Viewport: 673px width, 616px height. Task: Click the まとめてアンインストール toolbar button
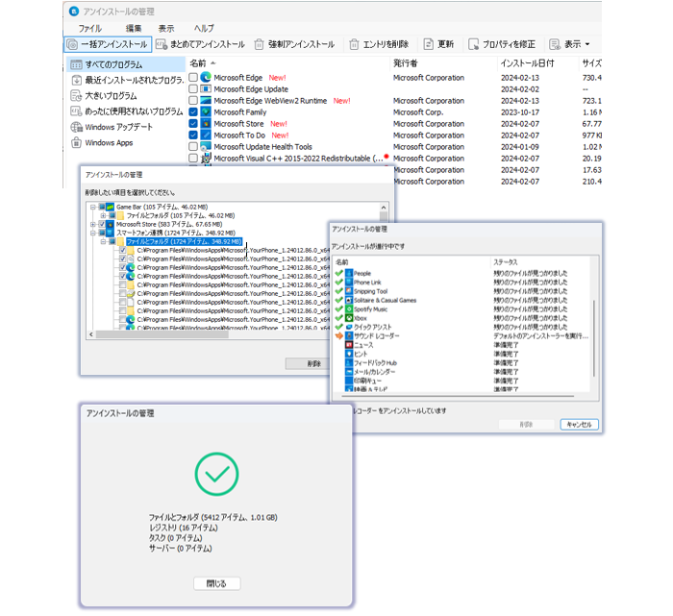(200, 44)
